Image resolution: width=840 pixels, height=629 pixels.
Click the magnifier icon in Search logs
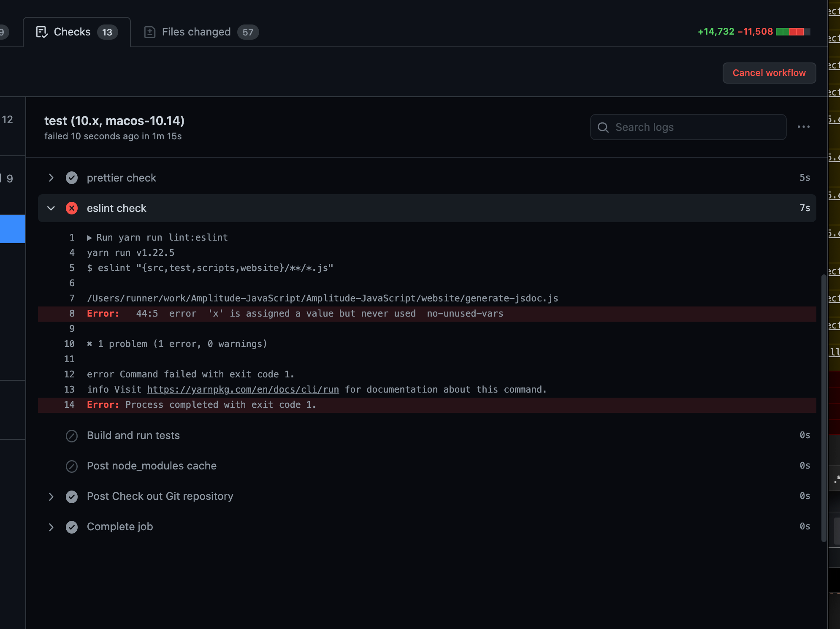[603, 127]
